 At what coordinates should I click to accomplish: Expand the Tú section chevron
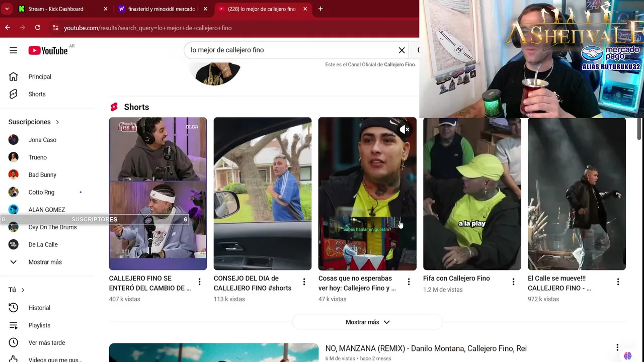coord(23,290)
